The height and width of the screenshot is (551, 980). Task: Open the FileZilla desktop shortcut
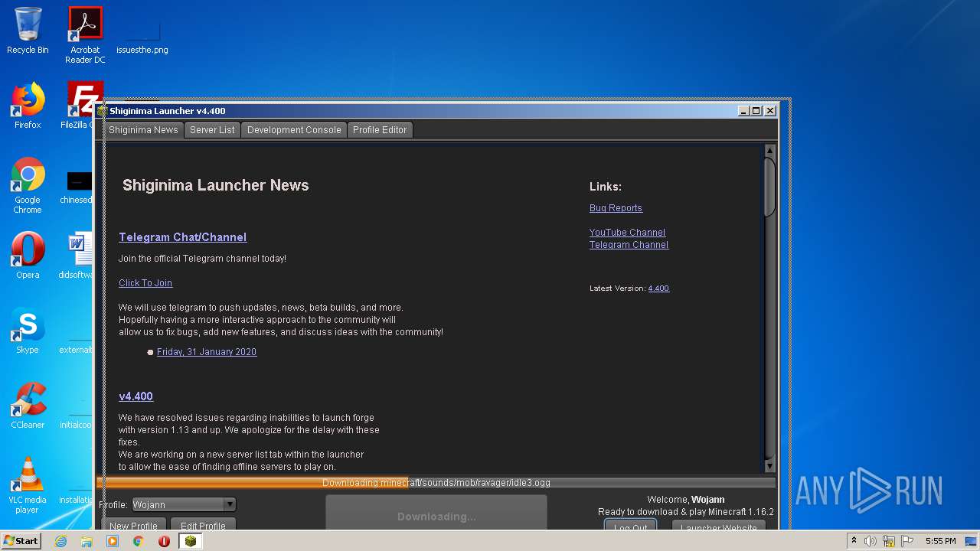click(80, 106)
